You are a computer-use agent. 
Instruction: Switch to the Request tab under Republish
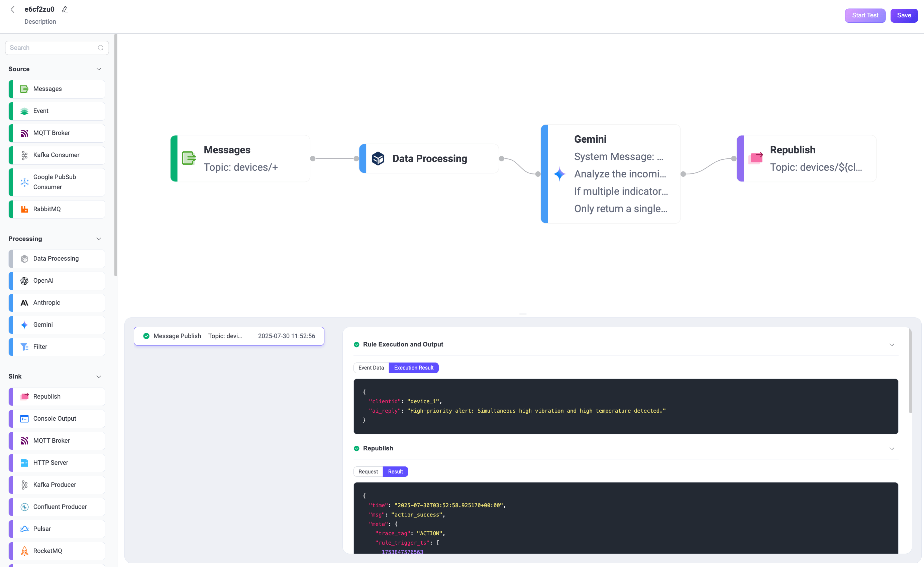coord(368,471)
